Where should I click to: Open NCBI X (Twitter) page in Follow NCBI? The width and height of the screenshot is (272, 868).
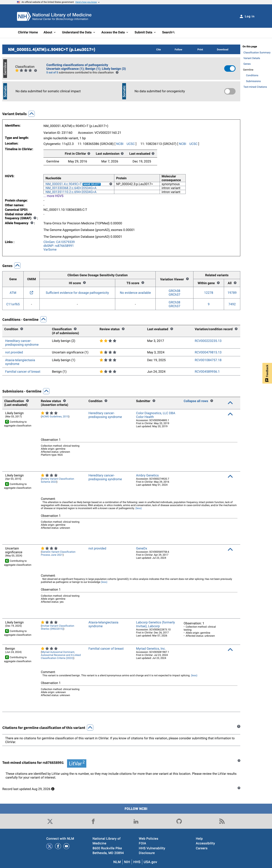pyautogui.click(x=50, y=821)
